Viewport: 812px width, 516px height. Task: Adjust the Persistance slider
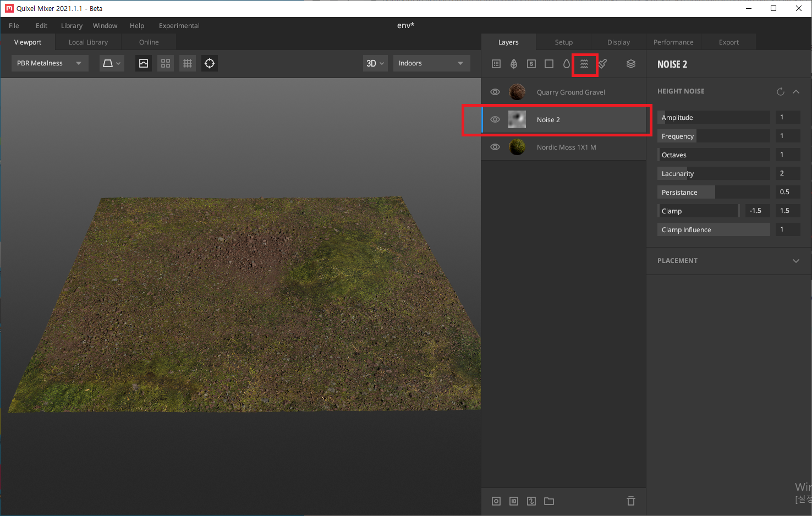click(x=714, y=192)
